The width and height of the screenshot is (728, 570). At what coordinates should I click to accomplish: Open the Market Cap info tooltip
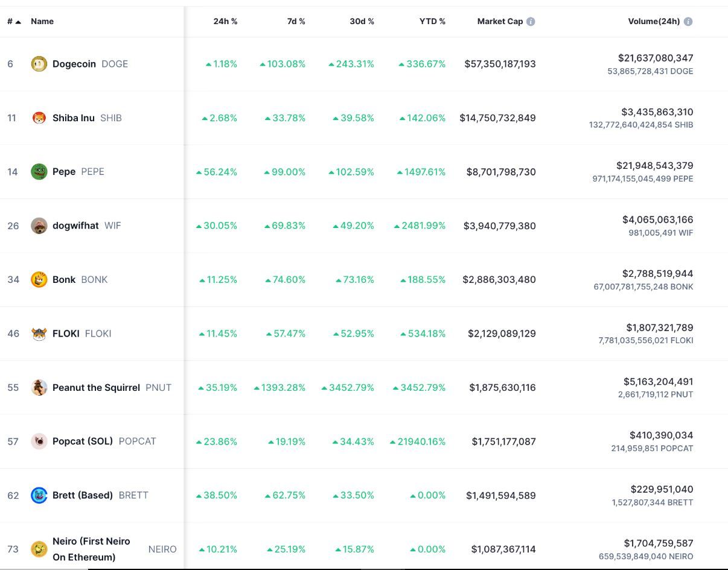tap(530, 21)
